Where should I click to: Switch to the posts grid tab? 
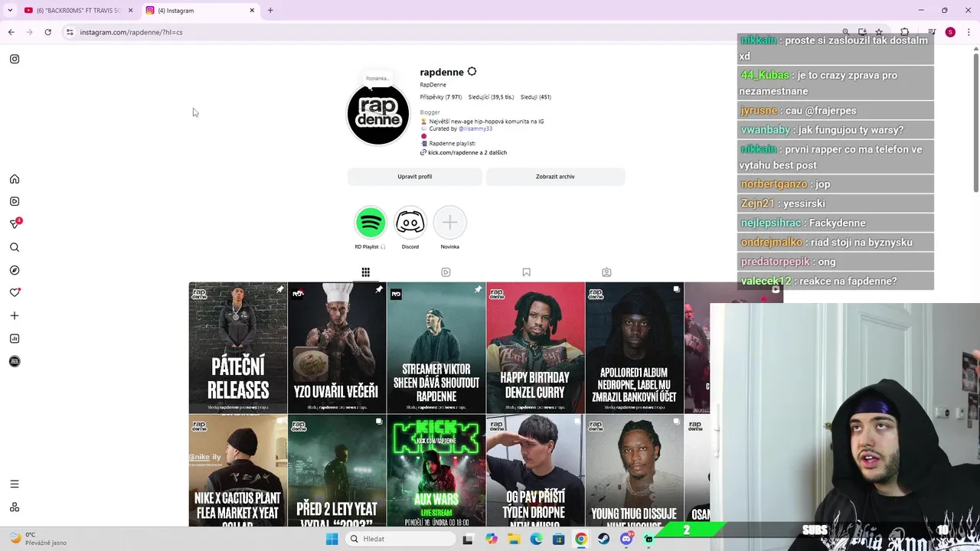click(x=365, y=272)
